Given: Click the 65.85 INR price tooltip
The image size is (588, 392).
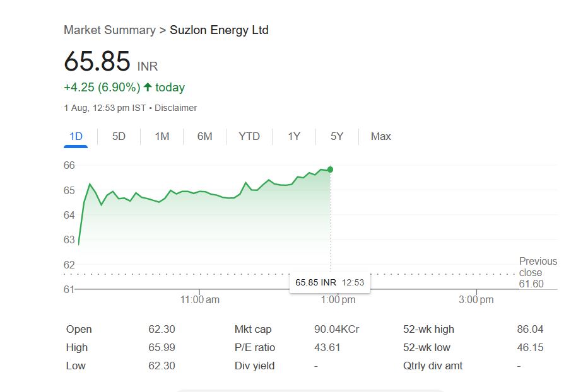Looking at the screenshot, I should 330,282.
